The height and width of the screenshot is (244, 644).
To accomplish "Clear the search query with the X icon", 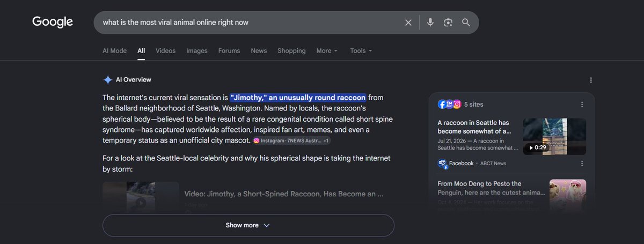I will 408,23.
